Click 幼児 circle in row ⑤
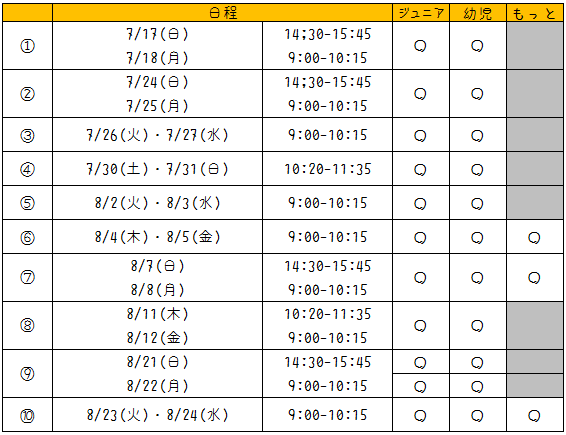Image resolution: width=566 pixels, height=435 pixels. [x=477, y=204]
